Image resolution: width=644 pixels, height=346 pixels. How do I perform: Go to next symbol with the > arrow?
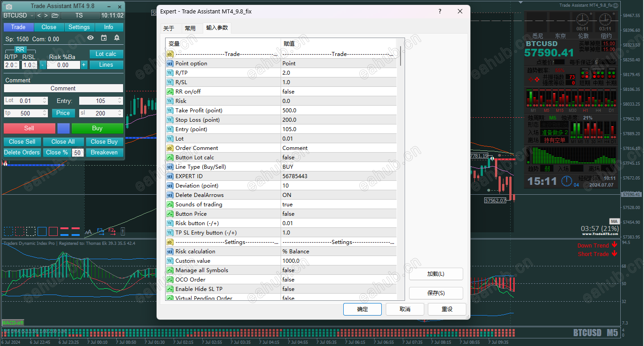coord(46,16)
